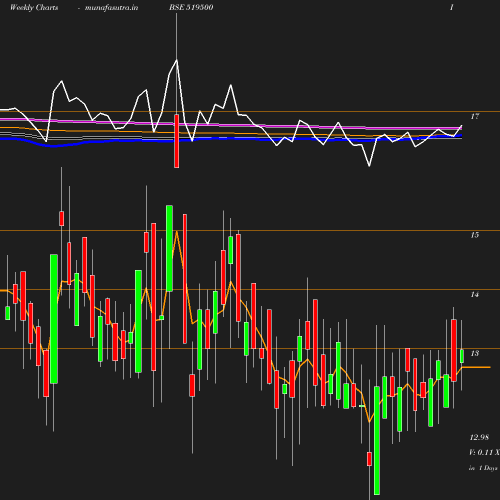Click the price axis label '17'
500x500 pixels.
coord(475,116)
